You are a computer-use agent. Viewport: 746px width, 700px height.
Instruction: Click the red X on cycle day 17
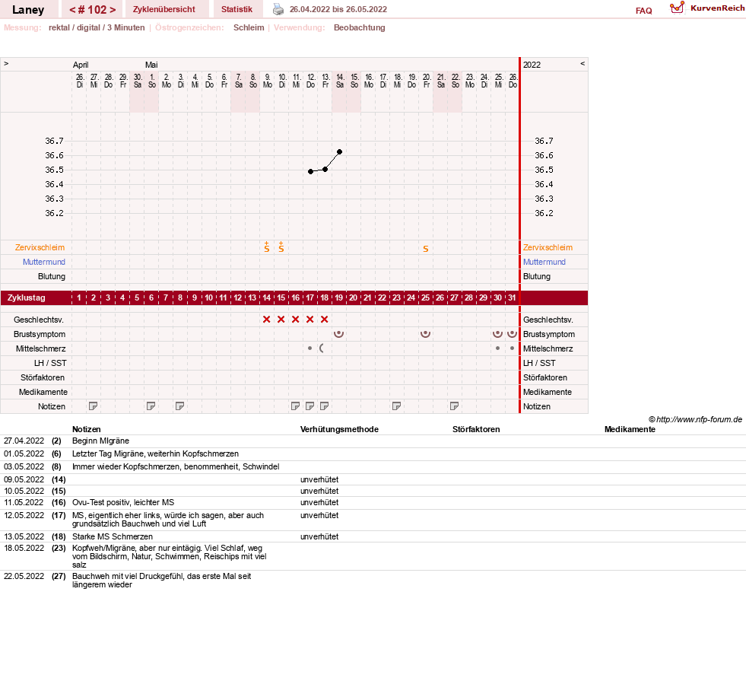click(x=310, y=320)
